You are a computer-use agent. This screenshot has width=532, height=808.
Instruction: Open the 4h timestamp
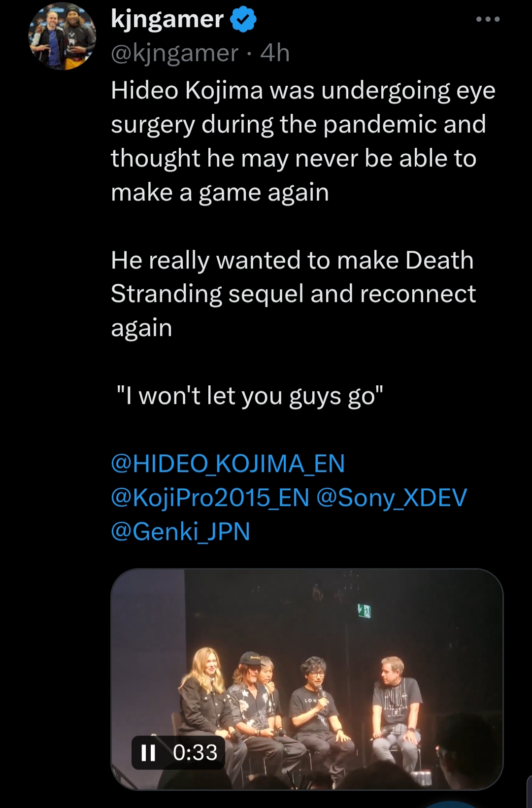tap(275, 53)
